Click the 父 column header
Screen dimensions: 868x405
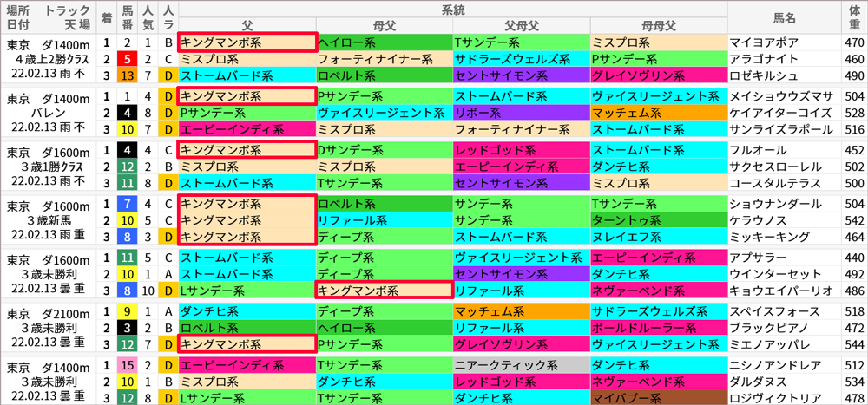point(247,25)
